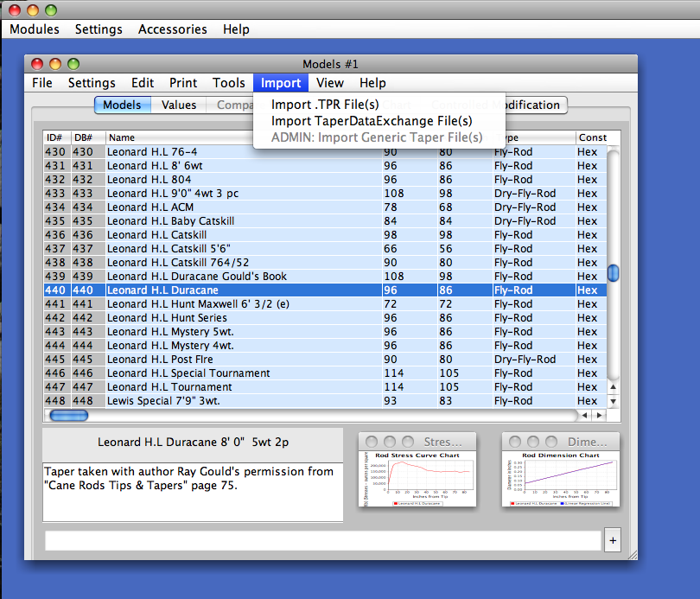The width and height of the screenshot is (700, 599).
Task: Click the horizontal scroll right arrow
Action: [x=599, y=416]
